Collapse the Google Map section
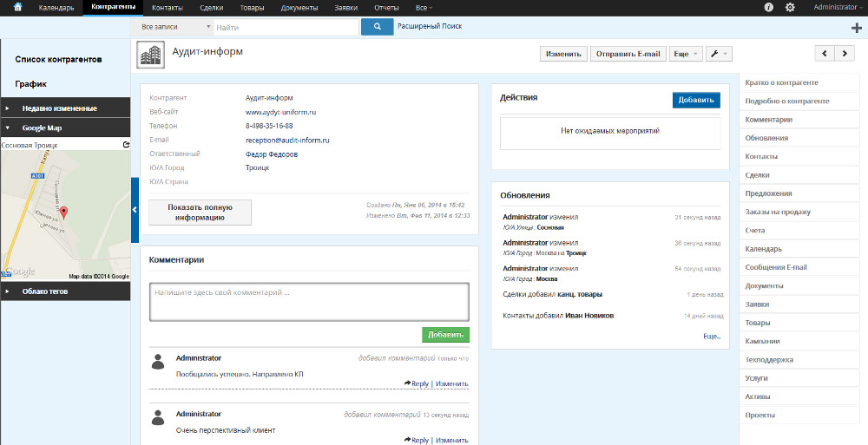 [65, 128]
